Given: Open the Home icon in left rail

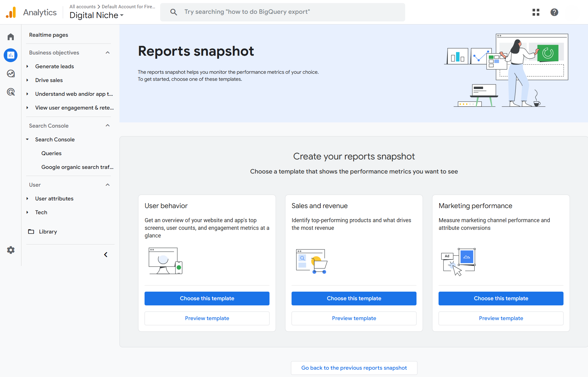Looking at the screenshot, I should pos(11,37).
